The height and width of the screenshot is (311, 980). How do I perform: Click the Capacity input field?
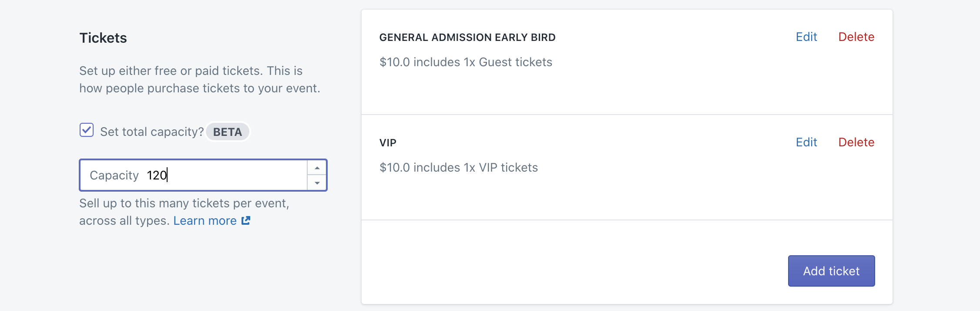point(203,175)
